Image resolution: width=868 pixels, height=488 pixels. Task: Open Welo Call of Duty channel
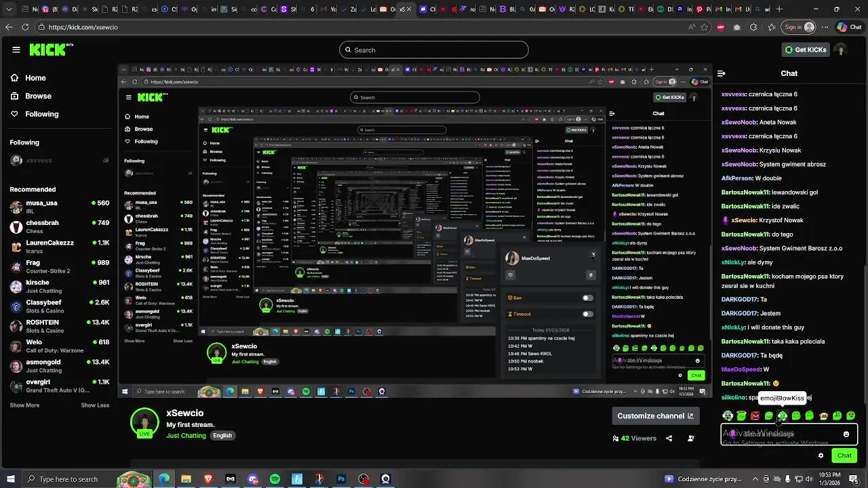(x=59, y=346)
